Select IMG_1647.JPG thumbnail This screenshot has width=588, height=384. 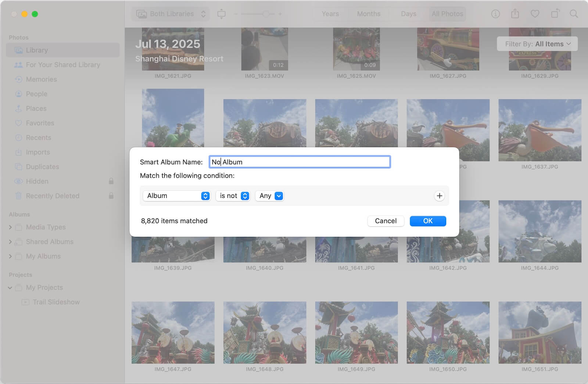173,333
